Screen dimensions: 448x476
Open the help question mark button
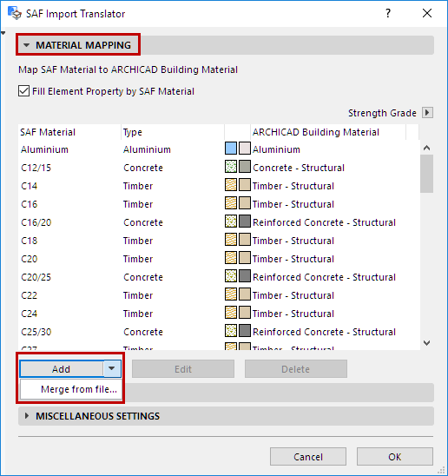388,13
